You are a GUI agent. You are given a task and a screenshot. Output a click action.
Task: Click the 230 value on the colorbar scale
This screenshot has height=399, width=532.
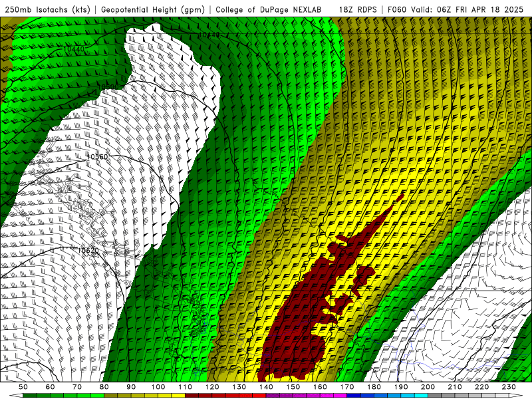coord(509,387)
